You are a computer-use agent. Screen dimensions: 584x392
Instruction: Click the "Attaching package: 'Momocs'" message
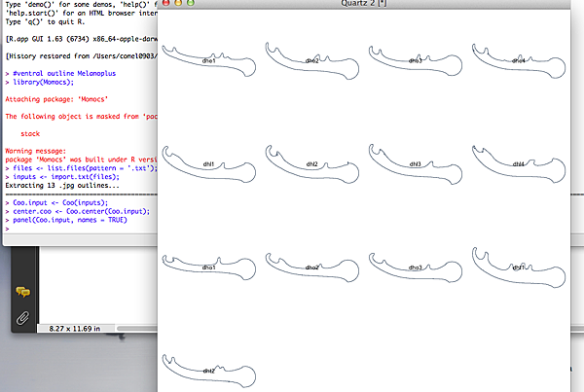click(56, 99)
